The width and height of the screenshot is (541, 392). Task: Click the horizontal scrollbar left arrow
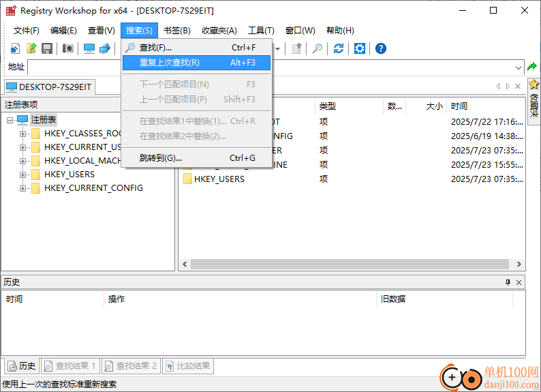click(185, 264)
